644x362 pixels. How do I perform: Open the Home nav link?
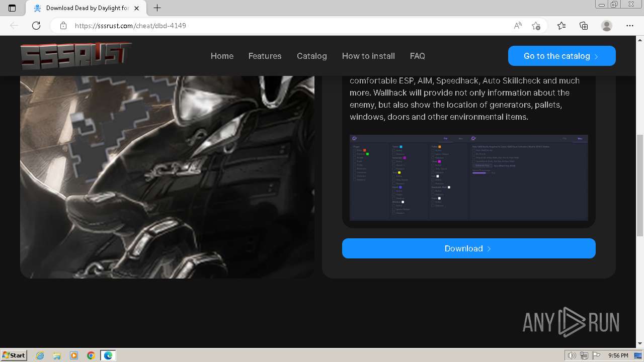coord(222,56)
